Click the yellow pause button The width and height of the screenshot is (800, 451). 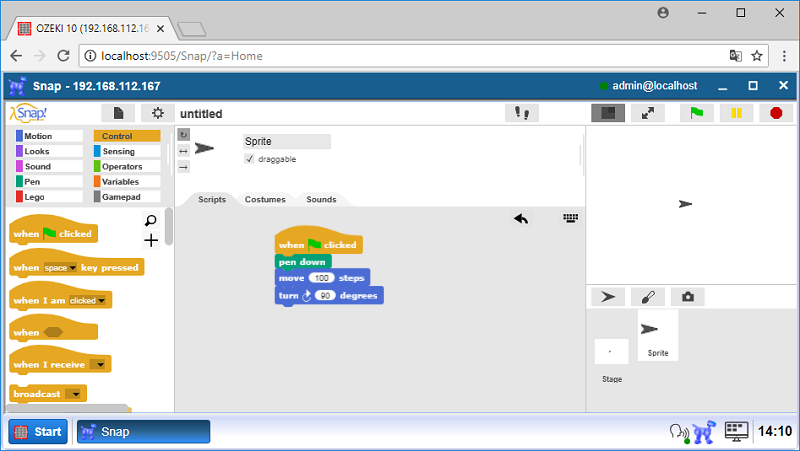[x=736, y=113]
